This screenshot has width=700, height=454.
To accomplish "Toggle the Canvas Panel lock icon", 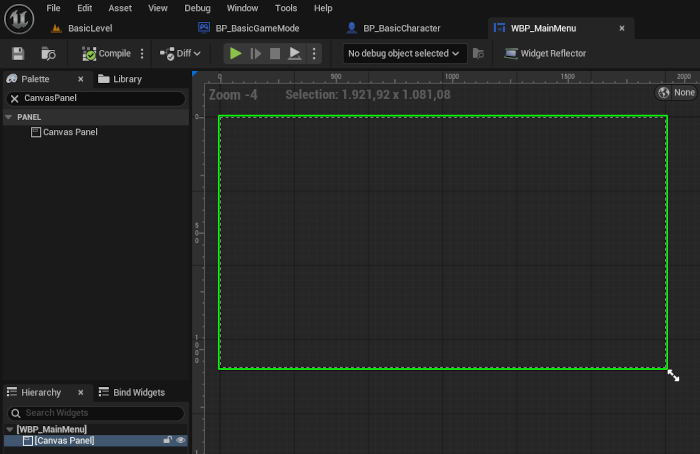I will [168, 440].
